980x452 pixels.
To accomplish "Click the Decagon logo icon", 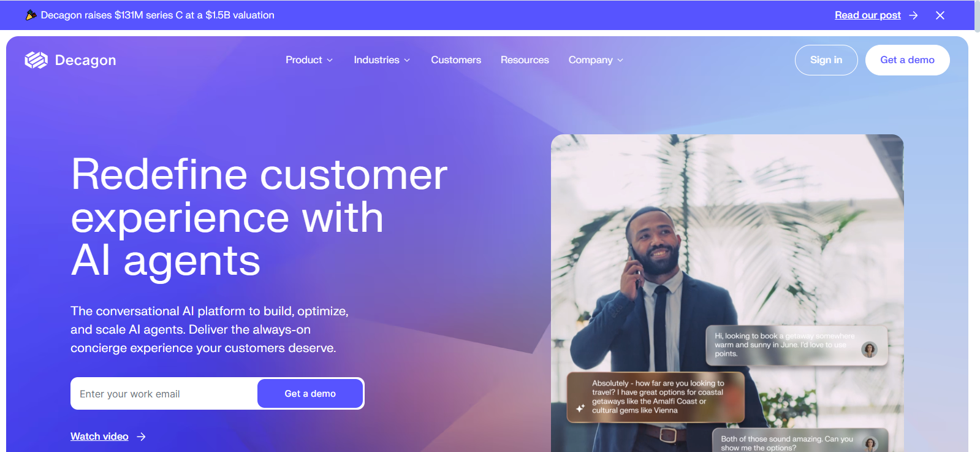I will 36,60.
